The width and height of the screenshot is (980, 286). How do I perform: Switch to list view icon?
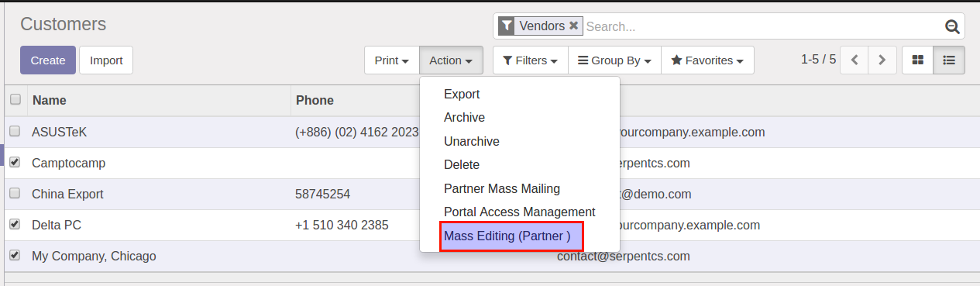[x=949, y=60]
